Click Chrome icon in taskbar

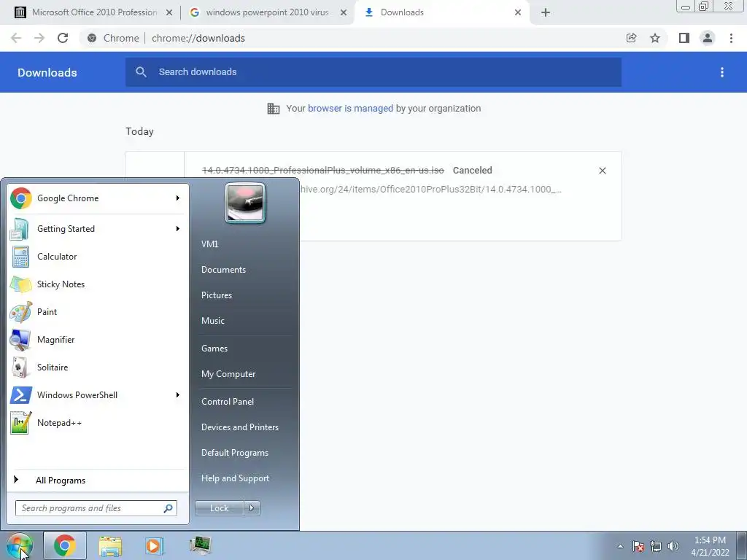point(65,545)
